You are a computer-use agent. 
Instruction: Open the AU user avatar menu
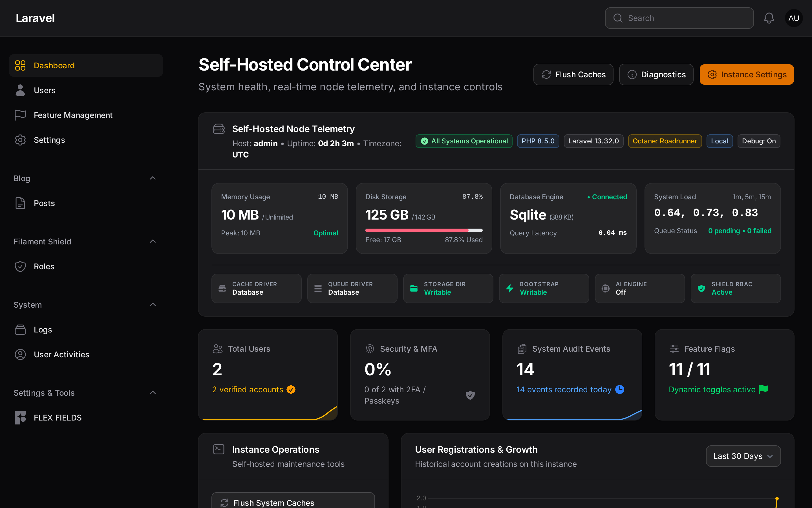click(794, 18)
